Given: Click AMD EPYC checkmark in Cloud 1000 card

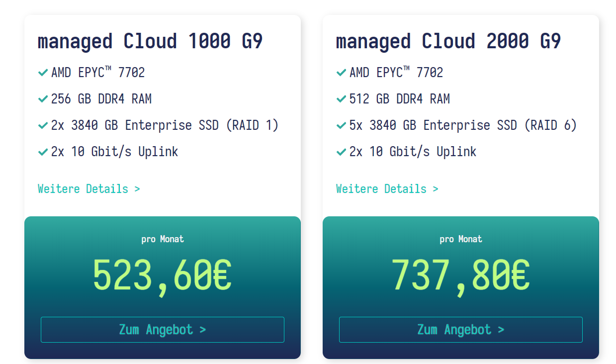Looking at the screenshot, I should [43, 73].
